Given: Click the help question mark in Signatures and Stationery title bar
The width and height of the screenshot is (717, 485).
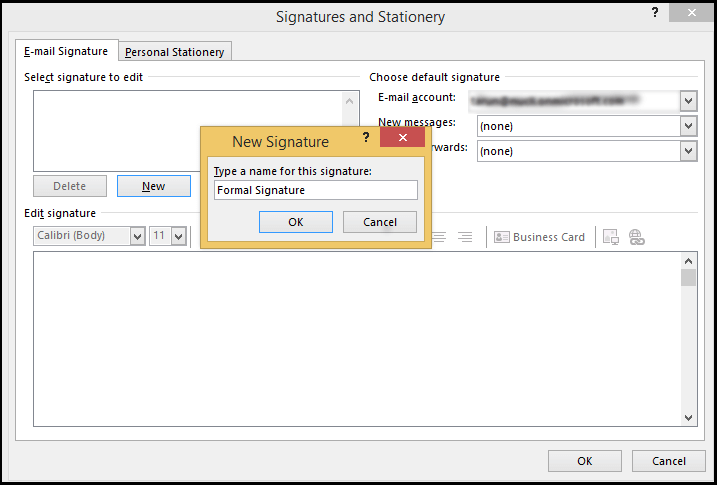Looking at the screenshot, I should click(654, 13).
